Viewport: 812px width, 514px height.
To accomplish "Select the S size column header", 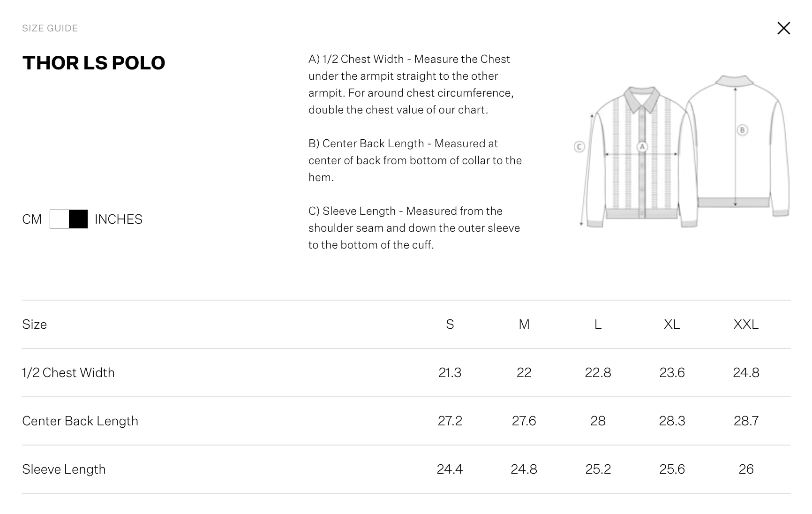I will coord(450,324).
